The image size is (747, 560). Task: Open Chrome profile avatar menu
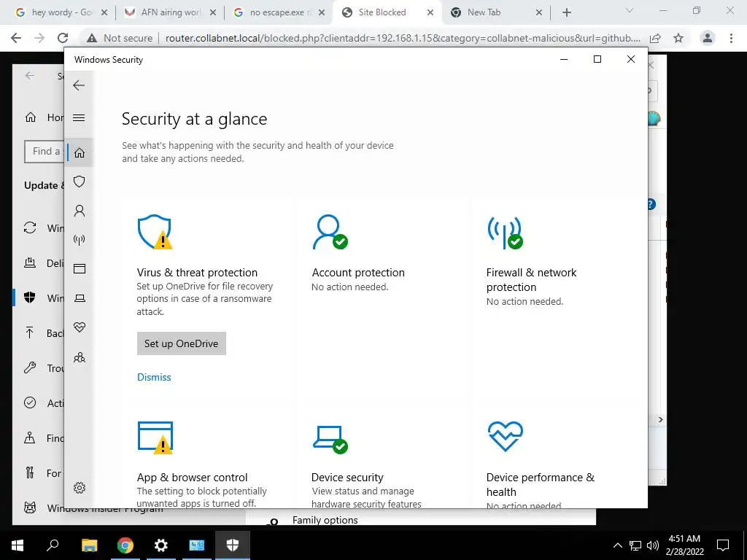[x=708, y=38]
